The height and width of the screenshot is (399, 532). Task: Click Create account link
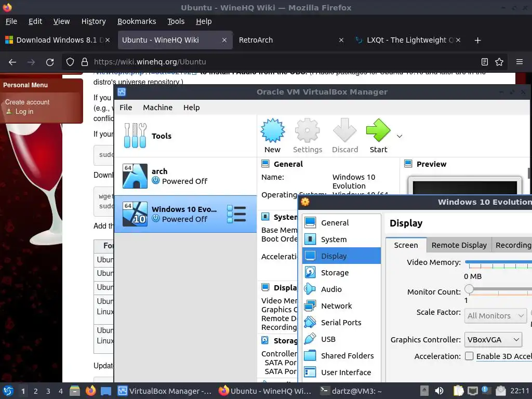click(27, 102)
